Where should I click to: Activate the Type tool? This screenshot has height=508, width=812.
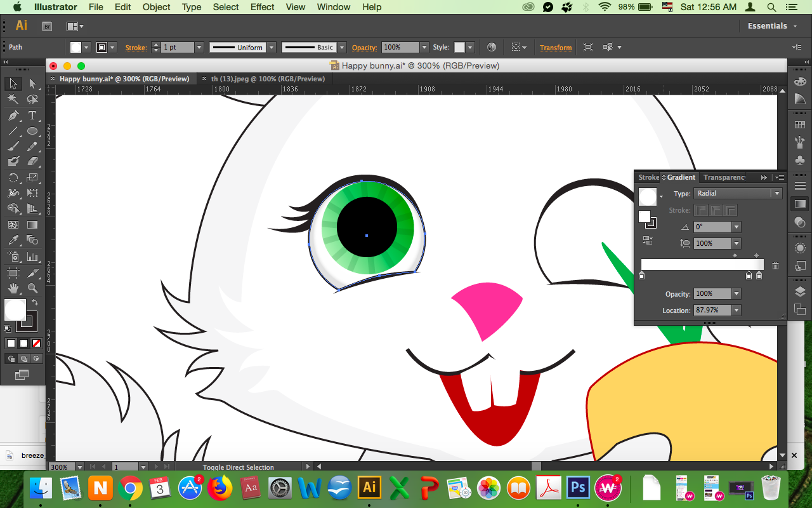click(32, 116)
